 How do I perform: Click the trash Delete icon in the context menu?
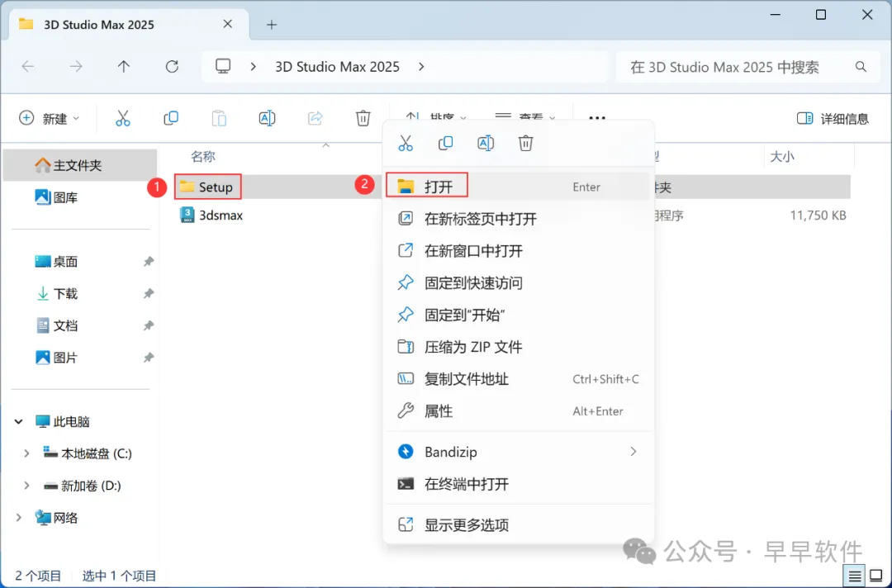point(525,144)
